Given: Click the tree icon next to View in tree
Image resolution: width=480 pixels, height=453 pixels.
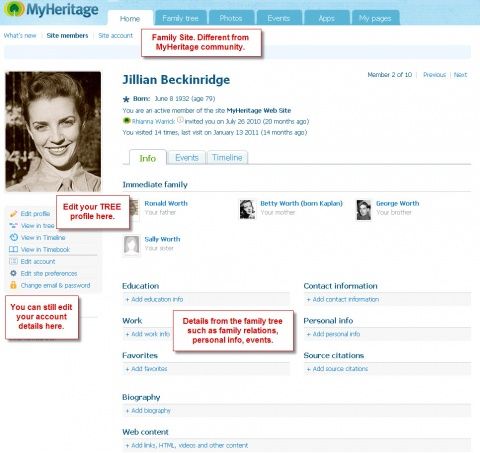Looking at the screenshot, I should pyautogui.click(x=13, y=226).
